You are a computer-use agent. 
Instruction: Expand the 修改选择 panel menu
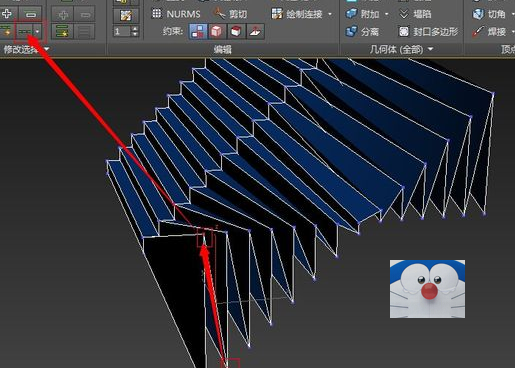tap(47, 49)
